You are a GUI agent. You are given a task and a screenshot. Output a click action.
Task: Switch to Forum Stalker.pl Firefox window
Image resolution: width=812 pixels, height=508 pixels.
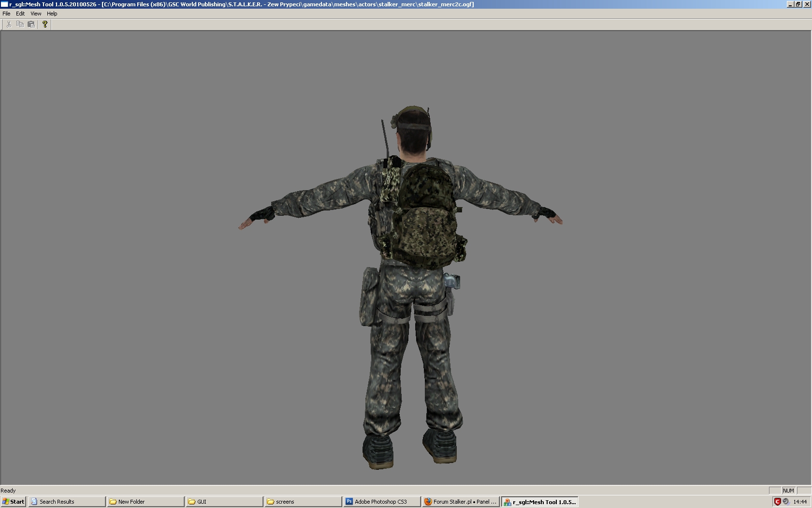point(461,502)
